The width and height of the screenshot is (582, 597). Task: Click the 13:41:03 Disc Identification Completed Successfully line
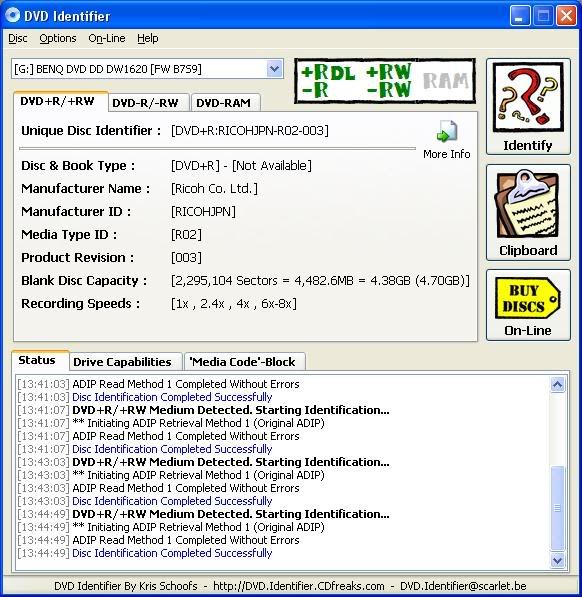(145, 397)
